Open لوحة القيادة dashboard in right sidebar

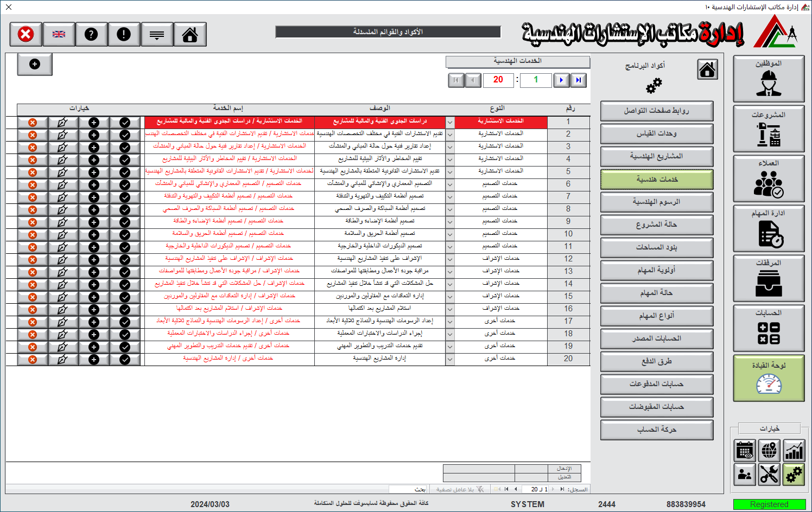pyautogui.click(x=769, y=378)
